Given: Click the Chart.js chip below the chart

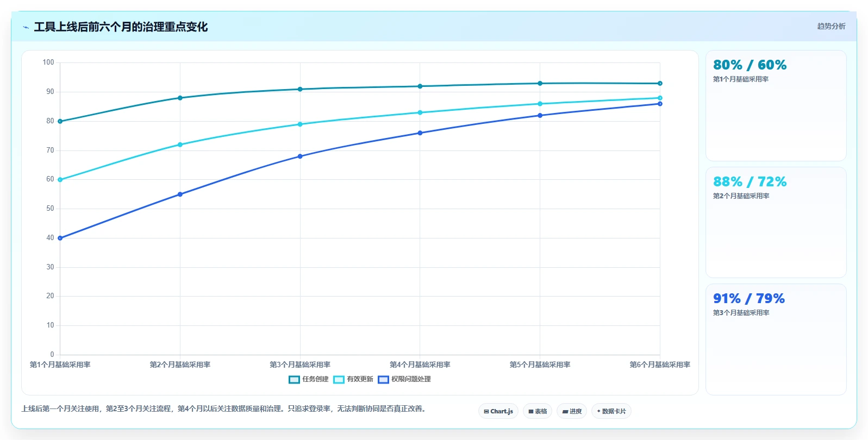Looking at the screenshot, I should point(498,411).
